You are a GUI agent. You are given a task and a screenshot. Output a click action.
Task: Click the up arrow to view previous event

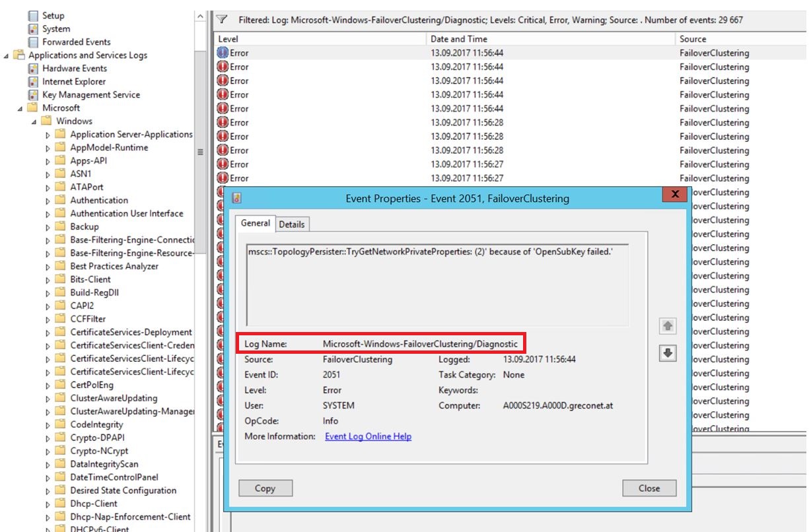[666, 326]
